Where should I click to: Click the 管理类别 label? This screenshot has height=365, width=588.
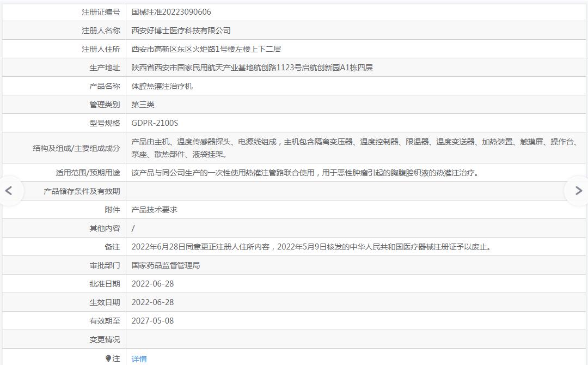[x=104, y=104]
